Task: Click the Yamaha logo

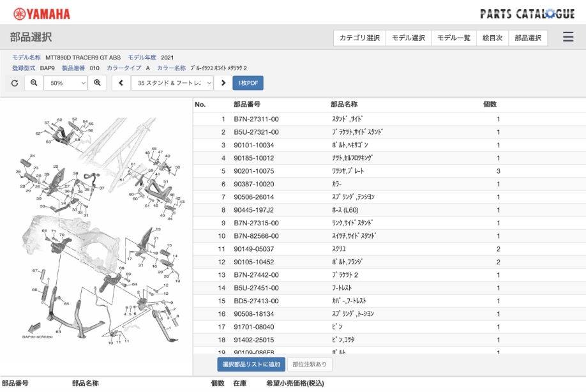Action: [41, 14]
